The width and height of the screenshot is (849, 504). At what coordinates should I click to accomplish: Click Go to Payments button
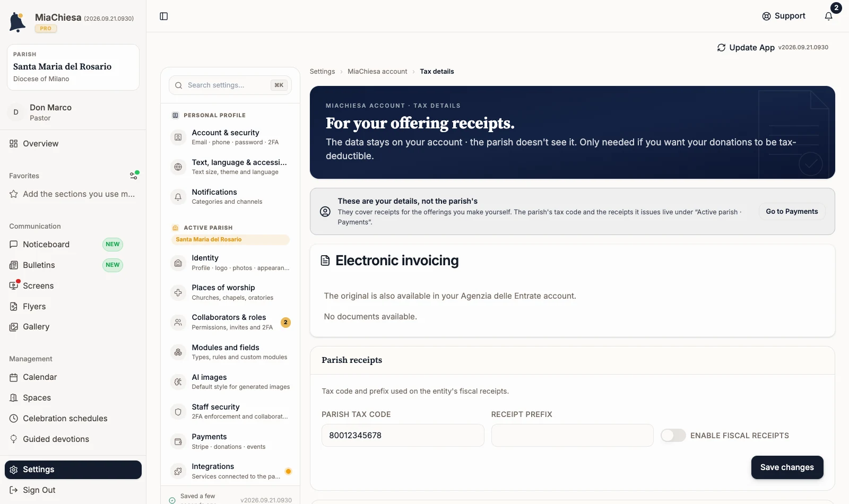point(792,212)
